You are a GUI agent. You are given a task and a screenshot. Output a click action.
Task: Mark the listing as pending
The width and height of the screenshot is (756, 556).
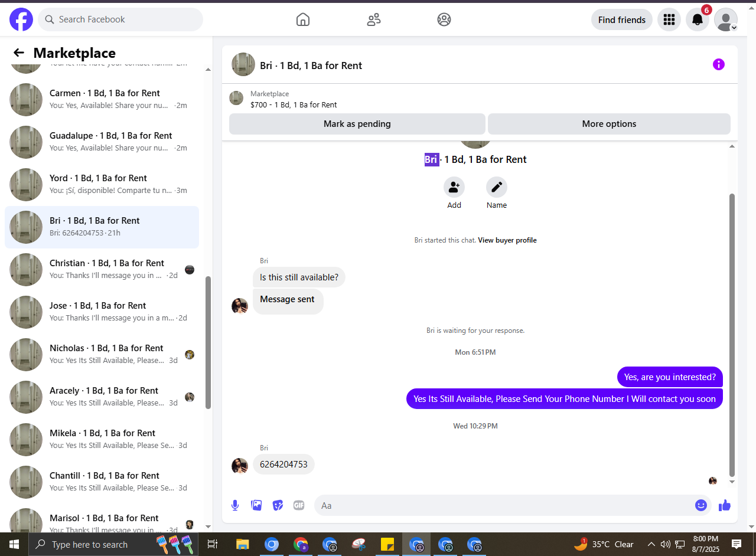[x=357, y=124]
